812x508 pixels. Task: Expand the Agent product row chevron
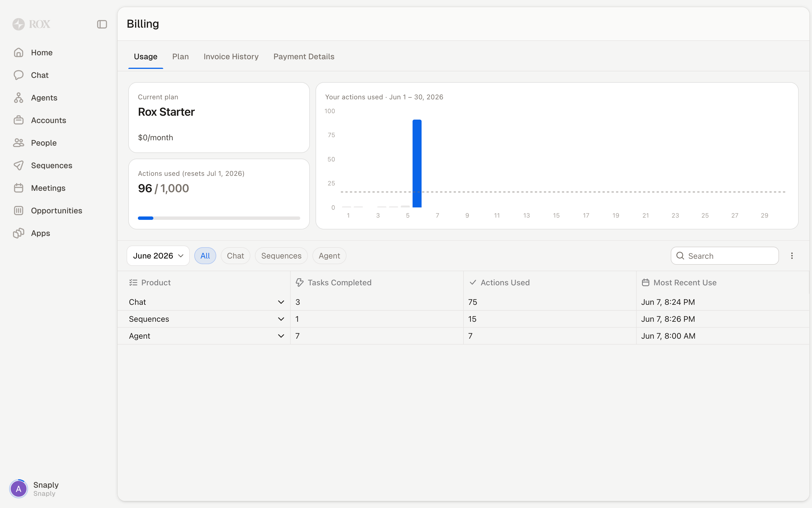tap(281, 336)
